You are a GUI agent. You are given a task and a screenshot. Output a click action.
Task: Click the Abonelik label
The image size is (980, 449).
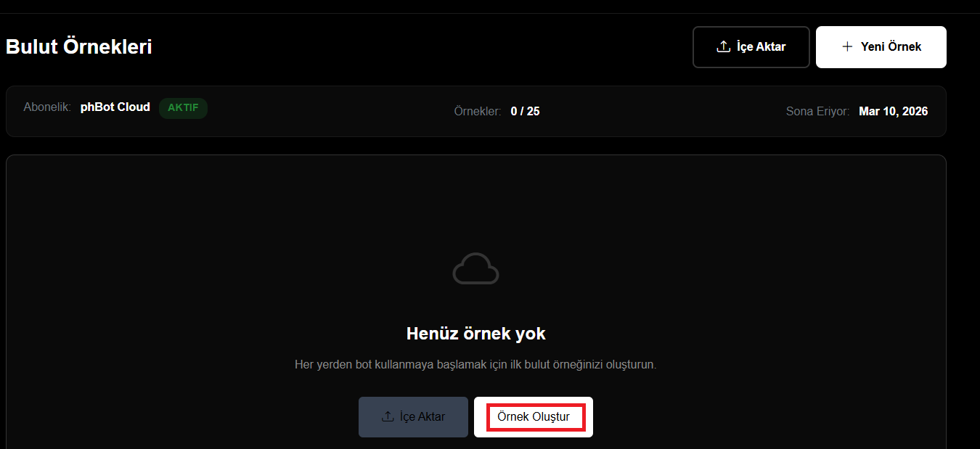[x=47, y=107]
